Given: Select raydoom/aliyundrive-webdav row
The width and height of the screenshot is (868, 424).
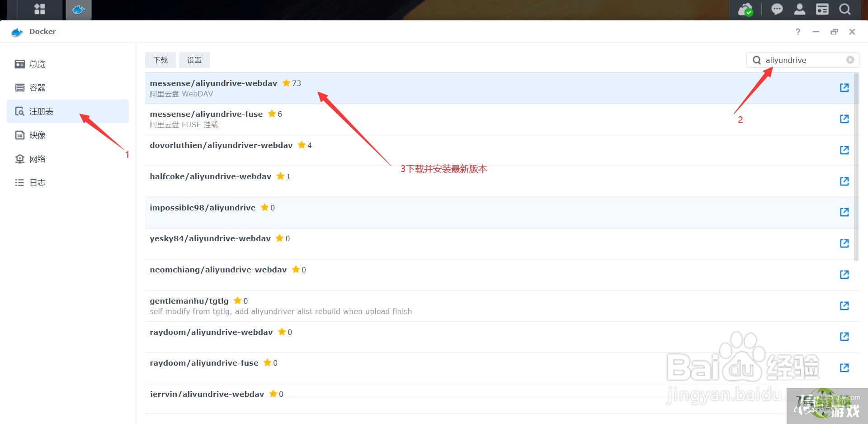Looking at the screenshot, I should pos(499,337).
